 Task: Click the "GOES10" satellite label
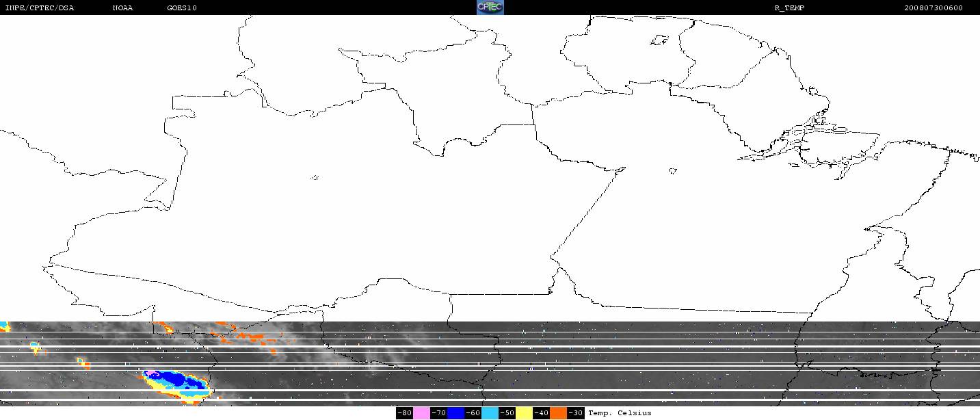coord(182,8)
